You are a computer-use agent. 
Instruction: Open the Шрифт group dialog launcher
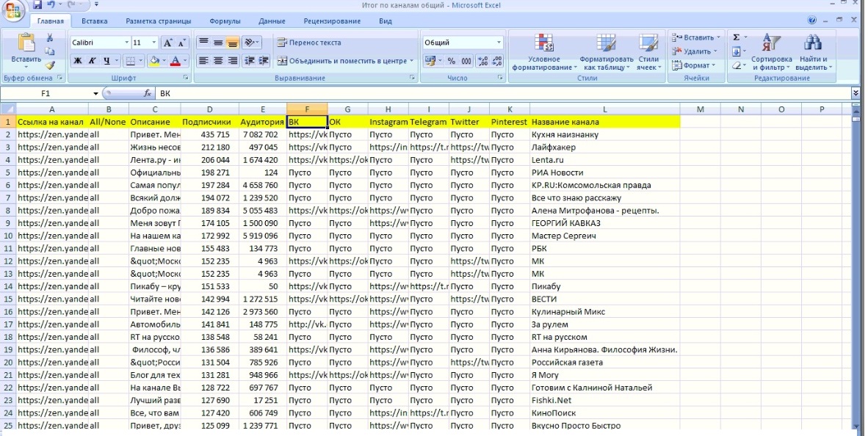coord(186,78)
